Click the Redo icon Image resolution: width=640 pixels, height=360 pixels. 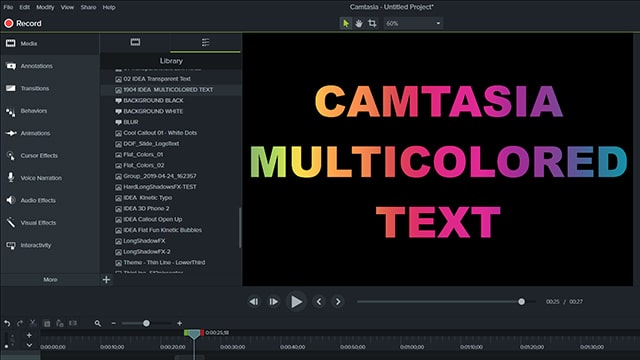click(20, 323)
